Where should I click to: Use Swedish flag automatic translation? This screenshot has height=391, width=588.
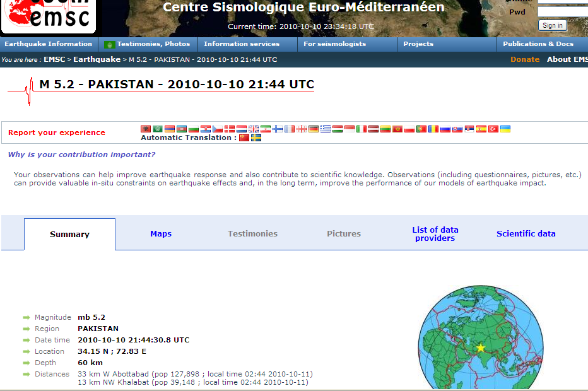pyautogui.click(x=256, y=138)
